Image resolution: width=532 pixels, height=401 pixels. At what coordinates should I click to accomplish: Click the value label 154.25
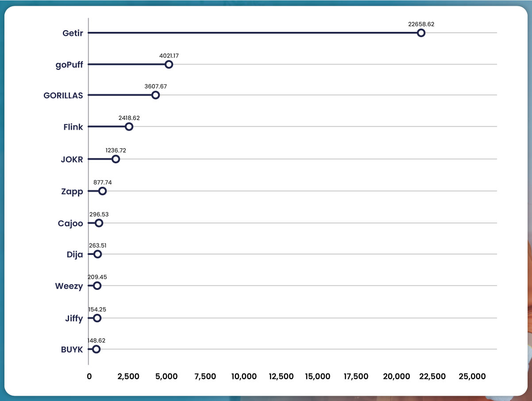[97, 309]
